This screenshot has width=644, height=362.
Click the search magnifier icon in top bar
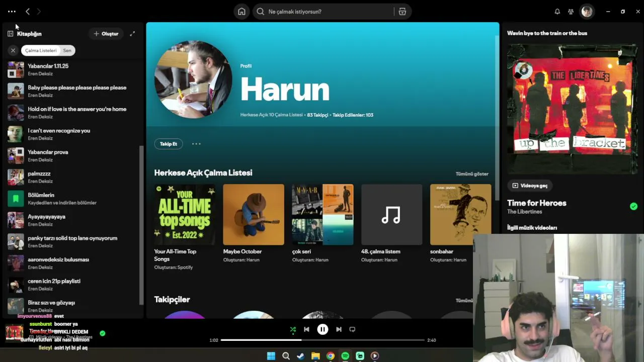[260, 12]
